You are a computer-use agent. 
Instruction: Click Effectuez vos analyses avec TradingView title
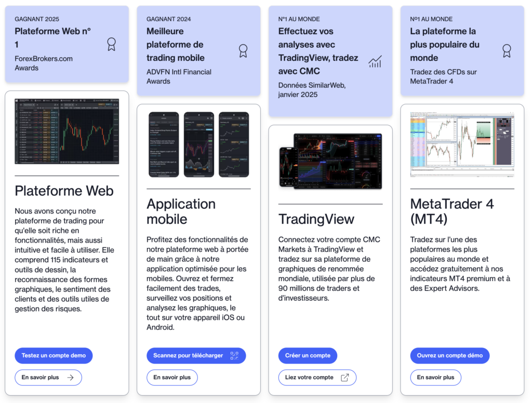(318, 51)
